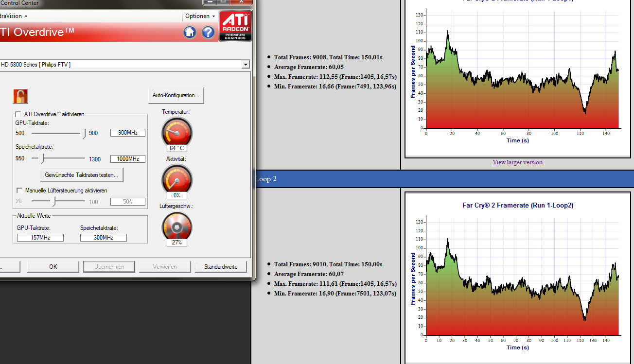Click the Standardwerte button
634x364 pixels.
point(221,266)
